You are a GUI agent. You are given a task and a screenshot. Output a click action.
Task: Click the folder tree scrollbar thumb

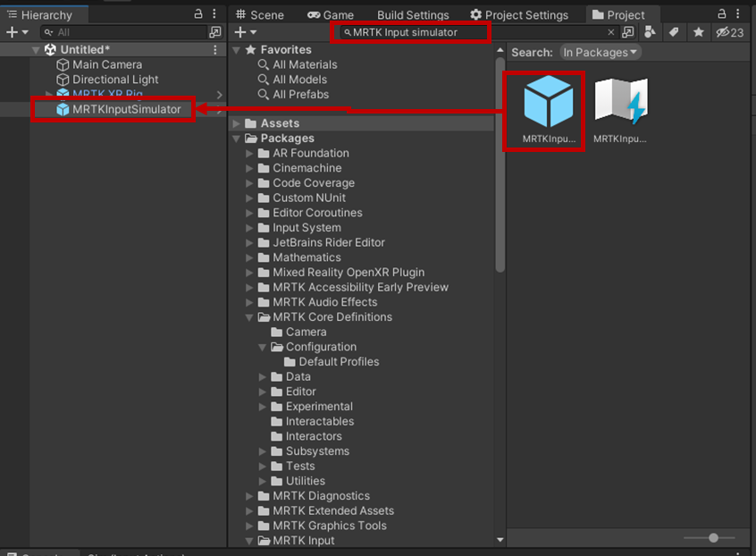(500, 164)
